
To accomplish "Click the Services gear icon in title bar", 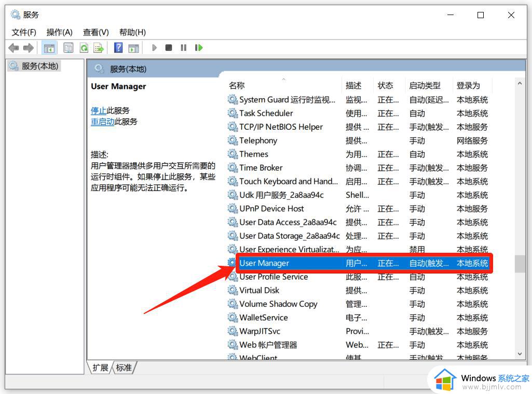I will pyautogui.click(x=15, y=15).
